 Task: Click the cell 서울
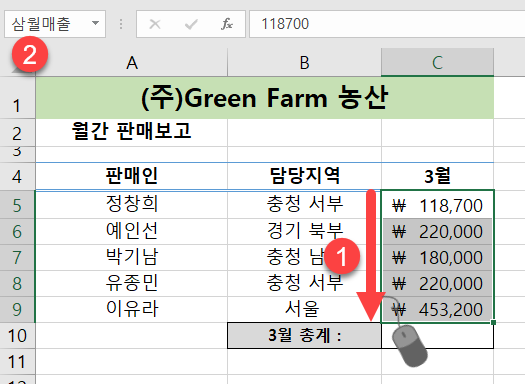point(304,310)
